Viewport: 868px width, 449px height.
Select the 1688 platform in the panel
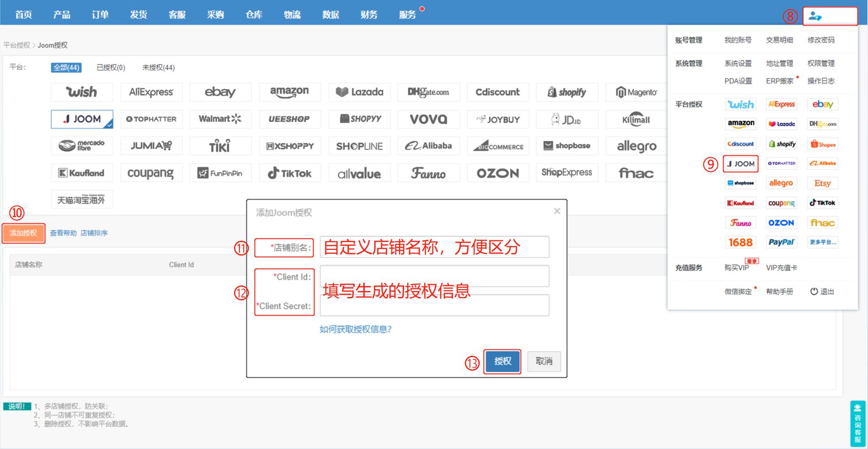tap(740, 242)
